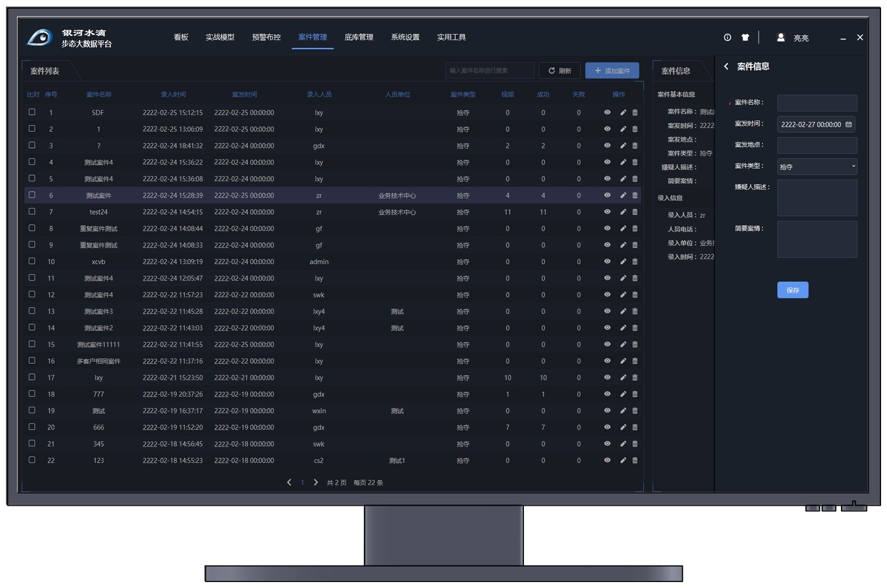Click the case name search input field

point(489,70)
